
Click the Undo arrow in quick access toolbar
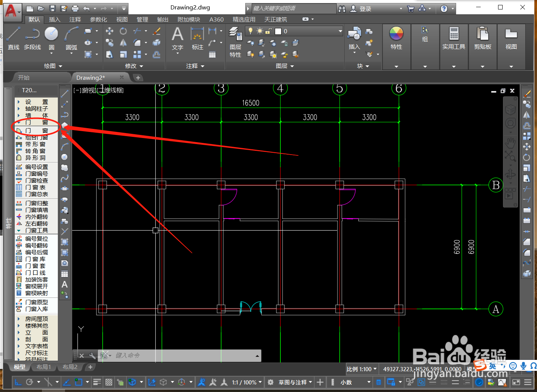87,8
